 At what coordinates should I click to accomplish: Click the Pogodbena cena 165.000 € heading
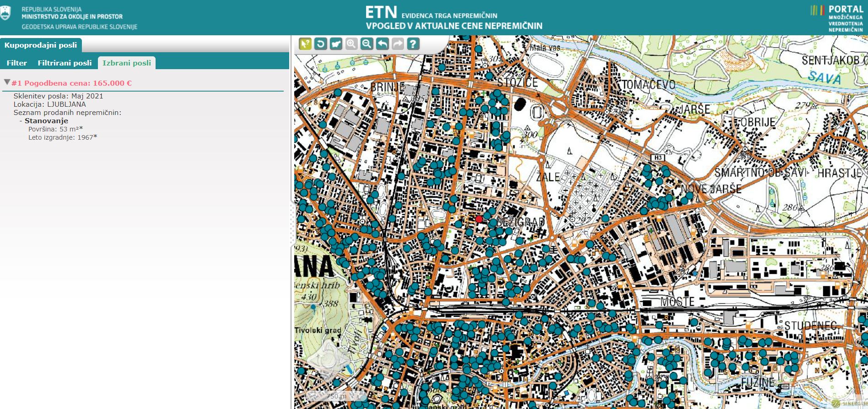point(71,83)
